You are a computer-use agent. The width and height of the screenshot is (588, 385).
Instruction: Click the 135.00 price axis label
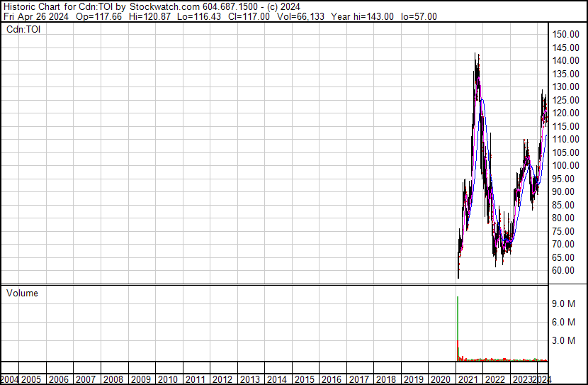point(565,74)
